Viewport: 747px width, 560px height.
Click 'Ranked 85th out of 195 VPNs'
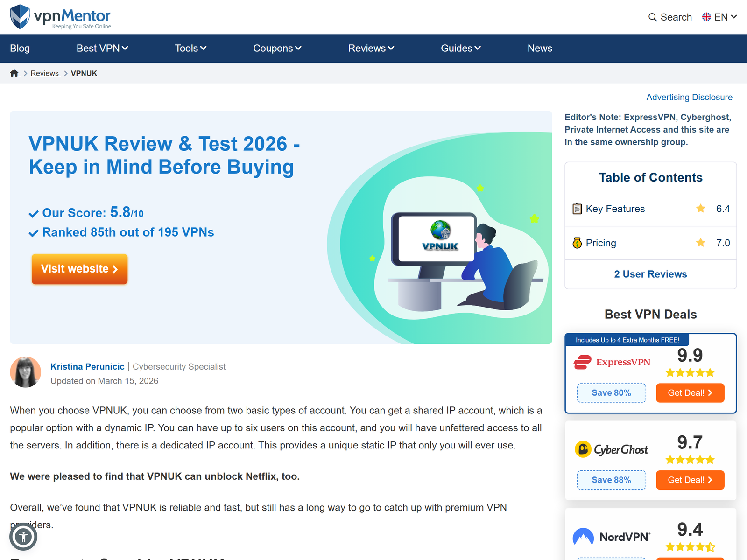click(128, 232)
